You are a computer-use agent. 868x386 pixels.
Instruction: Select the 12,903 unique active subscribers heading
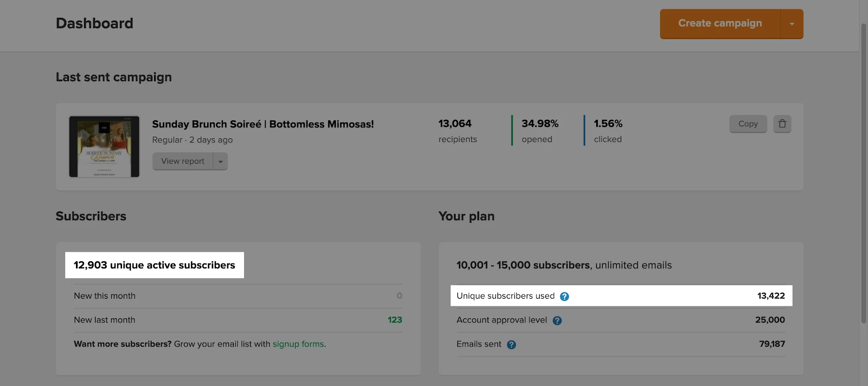[155, 265]
